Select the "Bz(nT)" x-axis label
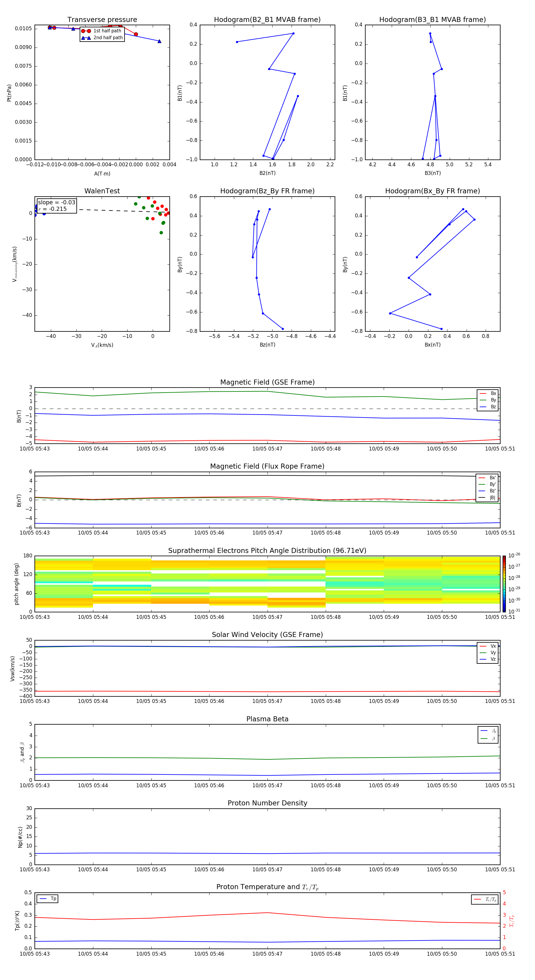The height and width of the screenshot is (980, 535). pyautogui.click(x=267, y=345)
